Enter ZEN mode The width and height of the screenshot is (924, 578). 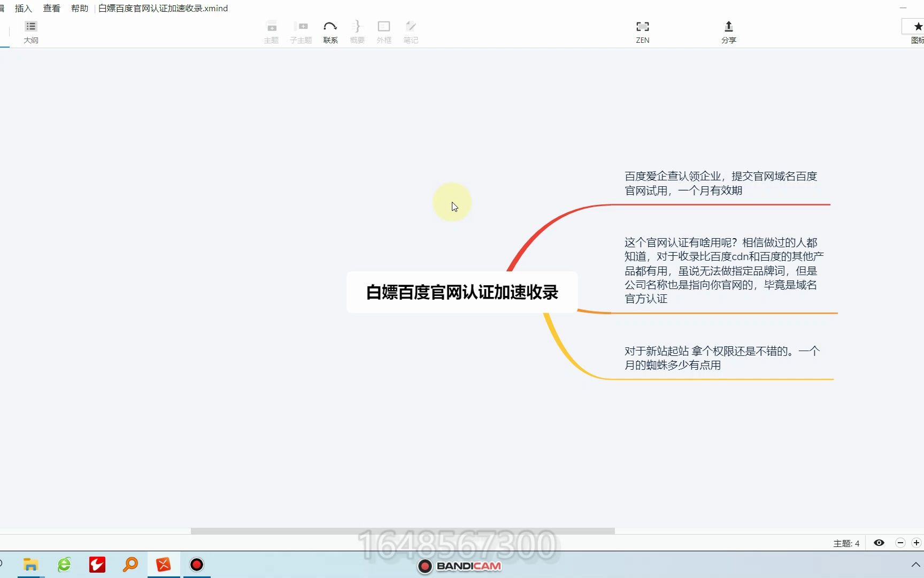tap(643, 32)
